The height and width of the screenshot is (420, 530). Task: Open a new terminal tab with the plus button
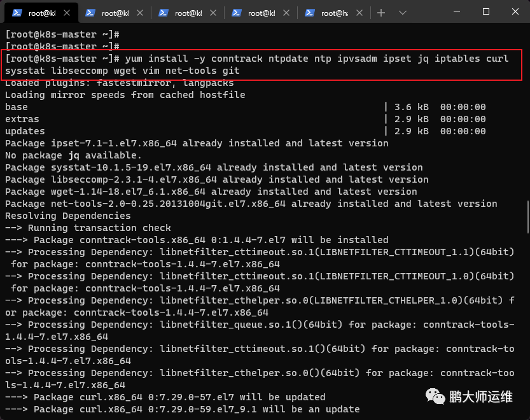pyautogui.click(x=381, y=13)
